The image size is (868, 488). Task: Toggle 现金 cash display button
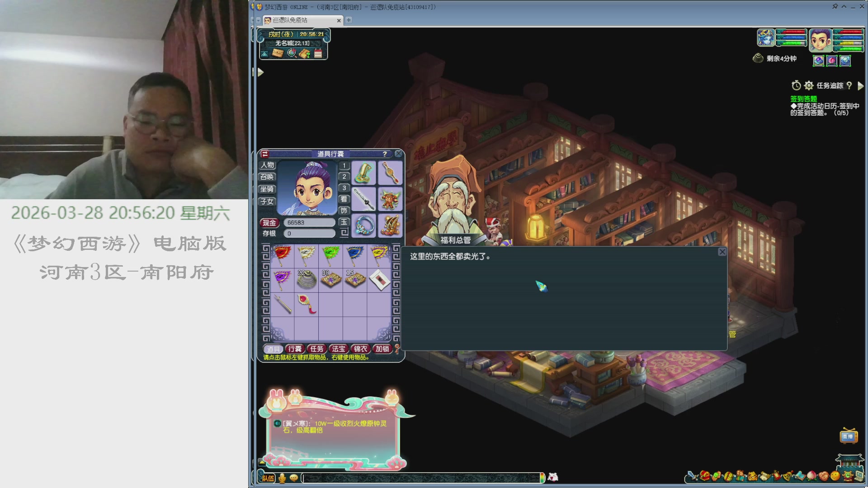click(269, 223)
